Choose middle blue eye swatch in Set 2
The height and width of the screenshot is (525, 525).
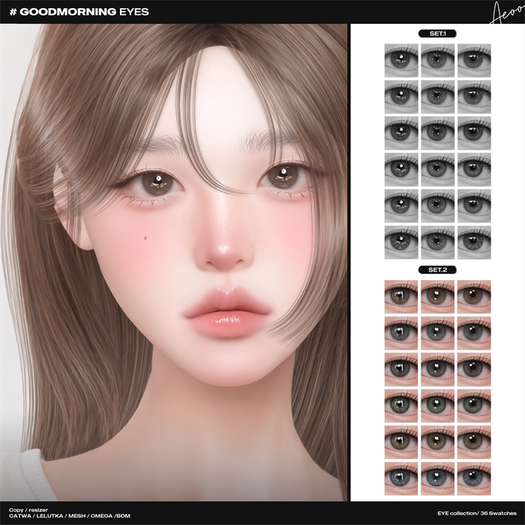click(x=438, y=479)
